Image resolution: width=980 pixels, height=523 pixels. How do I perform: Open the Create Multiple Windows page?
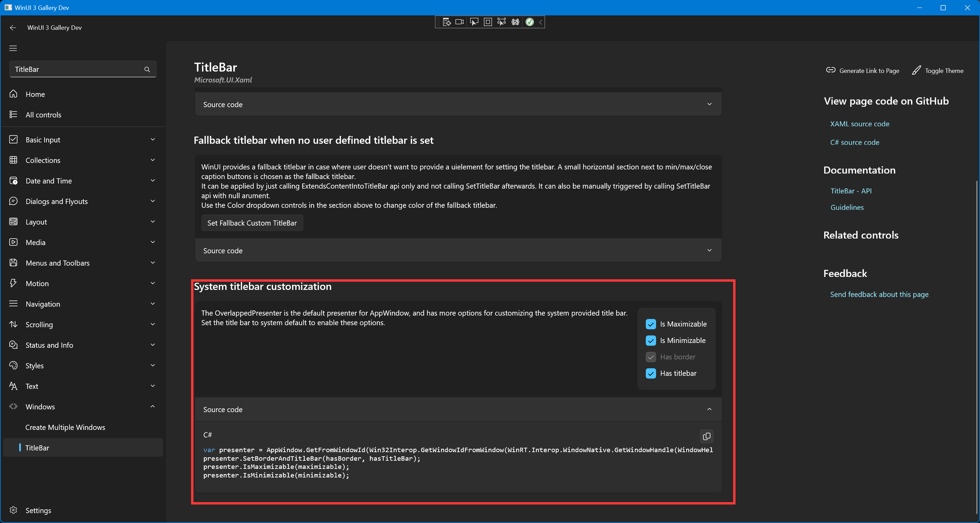coord(83,427)
